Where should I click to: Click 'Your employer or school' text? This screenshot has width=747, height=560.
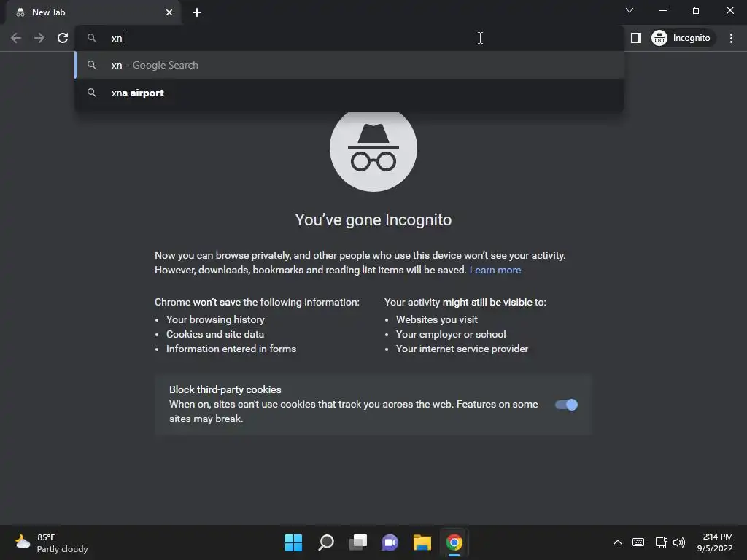pyautogui.click(x=451, y=334)
